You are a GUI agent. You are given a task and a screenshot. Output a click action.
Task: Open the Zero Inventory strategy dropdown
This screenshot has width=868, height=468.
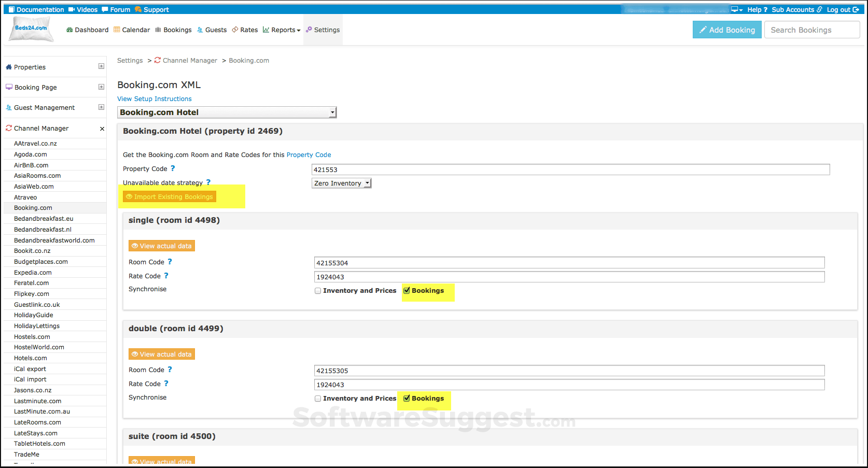[x=341, y=183]
